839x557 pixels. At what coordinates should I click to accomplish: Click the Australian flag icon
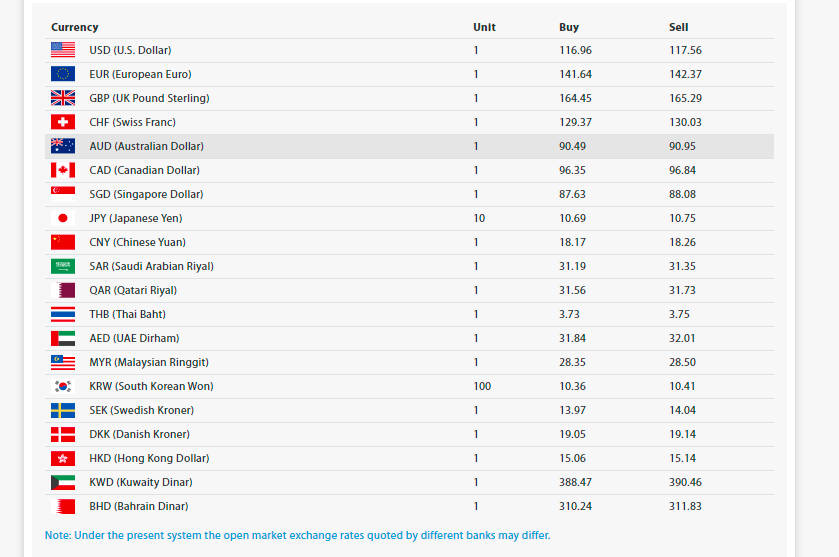pyautogui.click(x=63, y=146)
